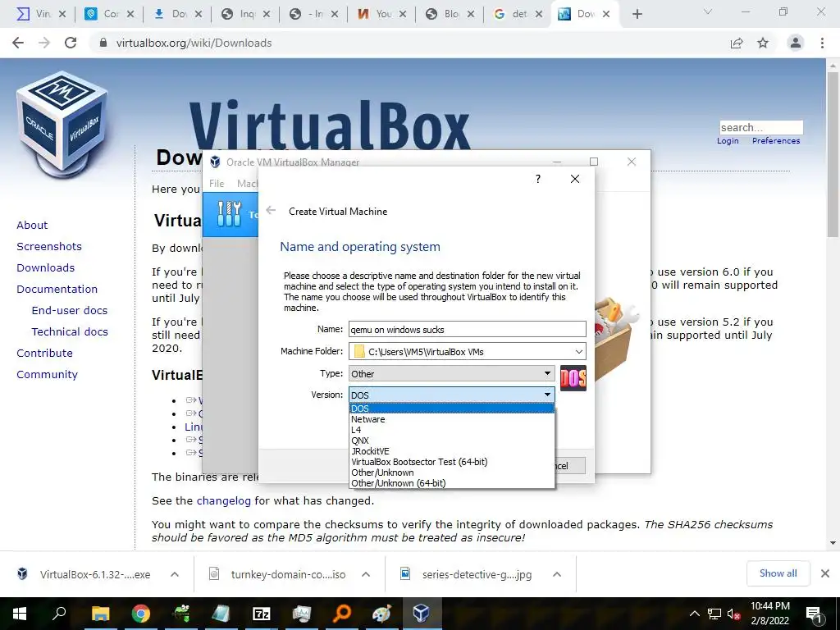This screenshot has height=630, width=840.
Task: Open the Chrome profile avatar
Action: click(x=796, y=43)
